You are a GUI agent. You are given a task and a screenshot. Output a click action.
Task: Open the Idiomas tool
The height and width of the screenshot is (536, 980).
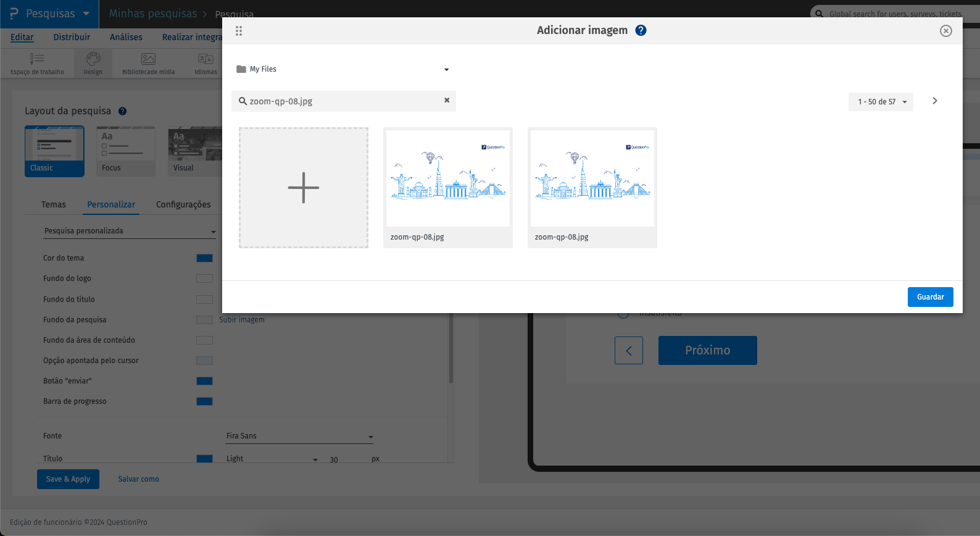pos(206,64)
